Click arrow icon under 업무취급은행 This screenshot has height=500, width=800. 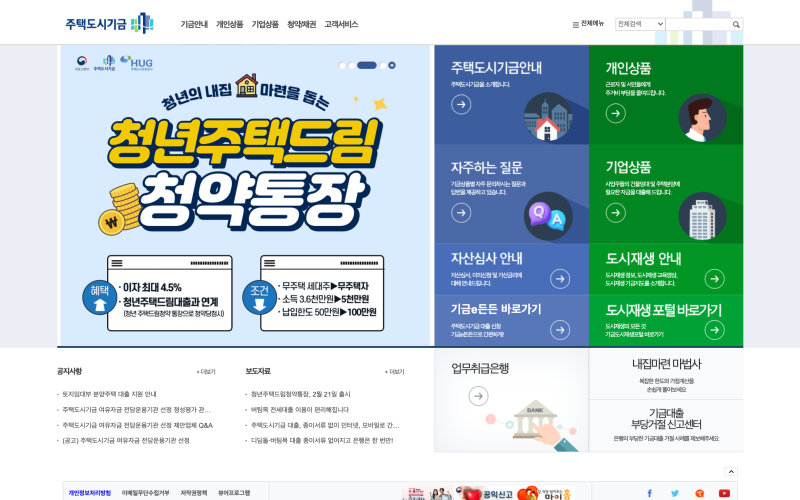478,396
